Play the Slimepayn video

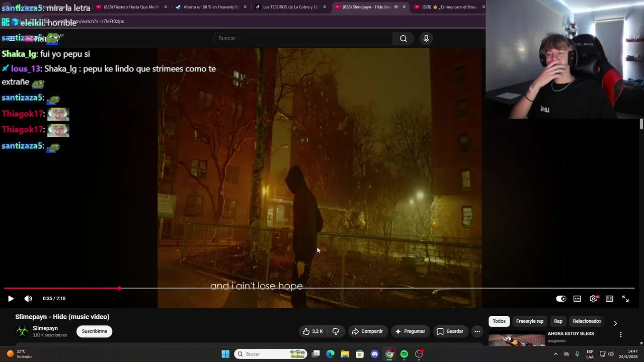(x=11, y=299)
